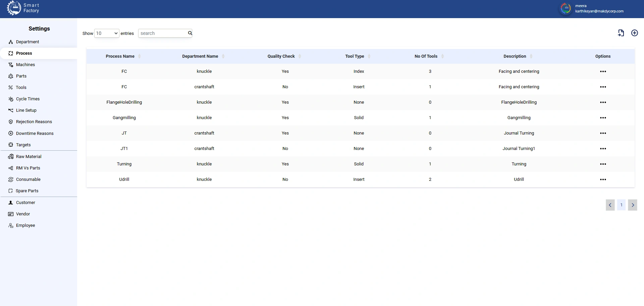Open options for FC knuckle row
The image size is (644, 306).
(603, 71)
